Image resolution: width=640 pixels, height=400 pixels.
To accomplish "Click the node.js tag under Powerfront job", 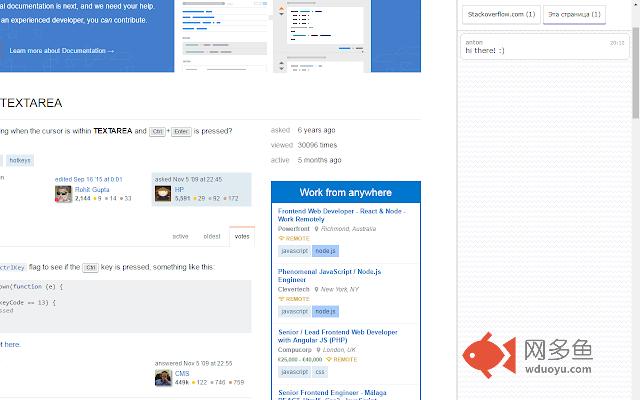I will [325, 251].
